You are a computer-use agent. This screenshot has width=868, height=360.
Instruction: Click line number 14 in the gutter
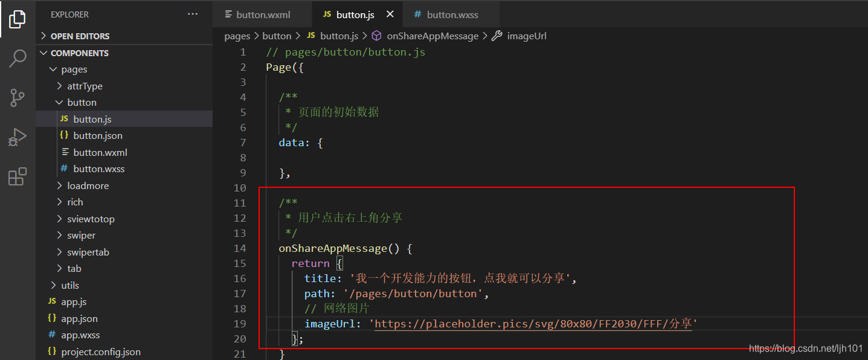(240, 248)
